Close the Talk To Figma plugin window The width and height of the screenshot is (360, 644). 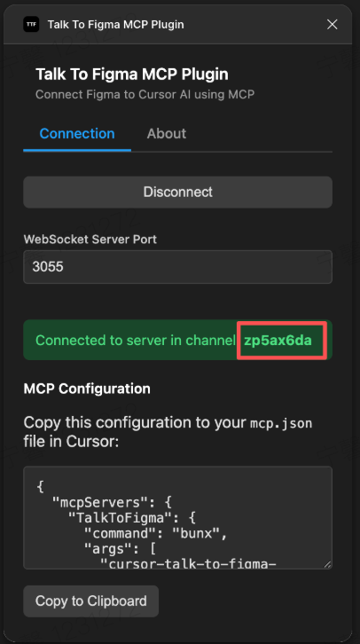(332, 25)
